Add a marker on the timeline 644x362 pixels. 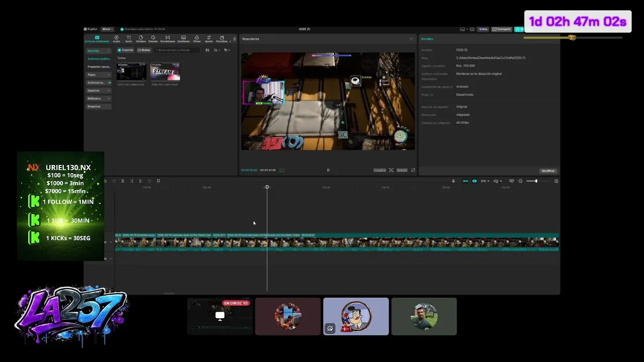tap(158, 181)
